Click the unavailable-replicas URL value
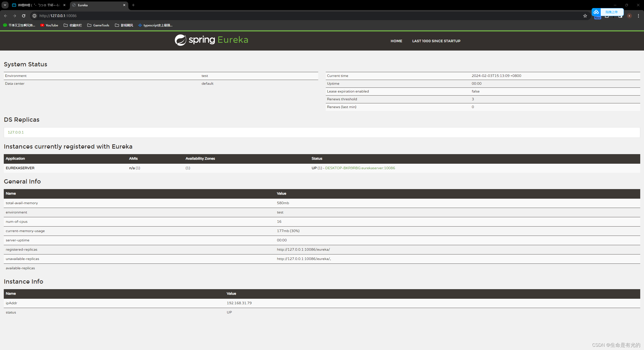The image size is (644, 350). pos(304,259)
